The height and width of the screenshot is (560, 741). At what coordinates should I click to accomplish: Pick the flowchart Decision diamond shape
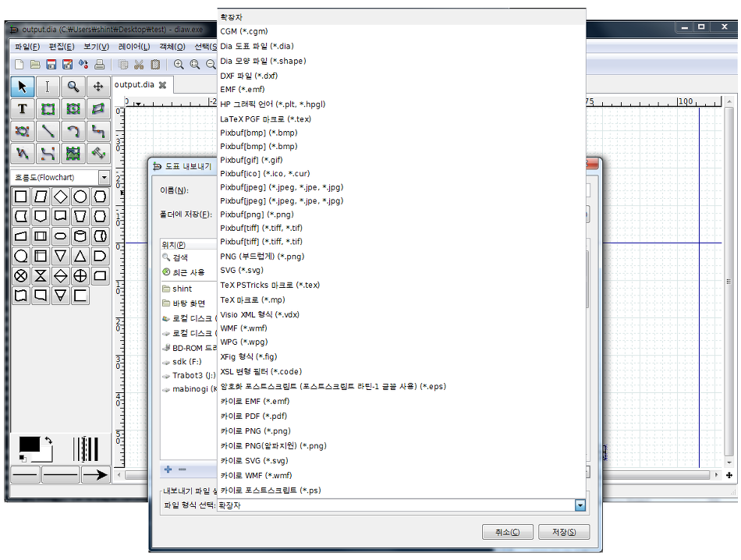[61, 197]
